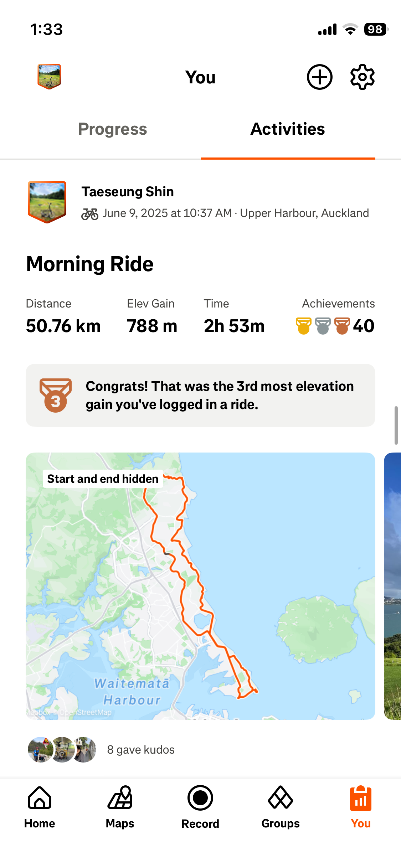Click the vertical scrollbar indicator
The width and height of the screenshot is (401, 868).
(396, 425)
